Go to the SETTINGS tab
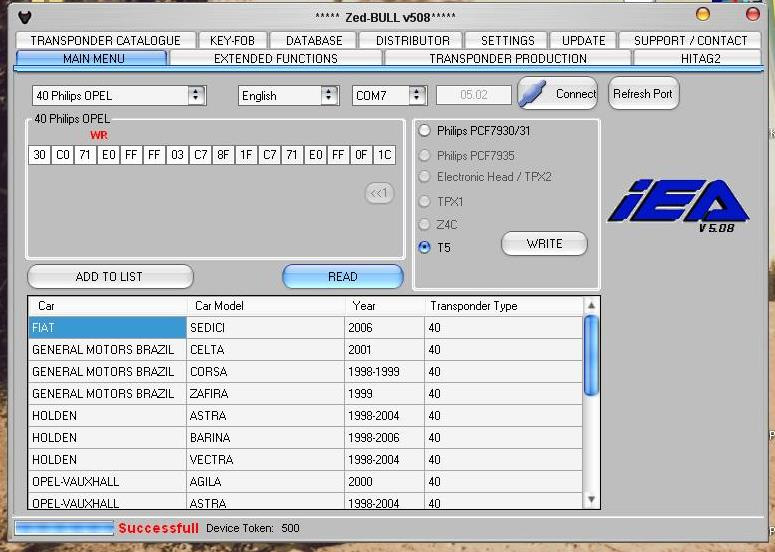This screenshot has height=552, width=775. [507, 41]
